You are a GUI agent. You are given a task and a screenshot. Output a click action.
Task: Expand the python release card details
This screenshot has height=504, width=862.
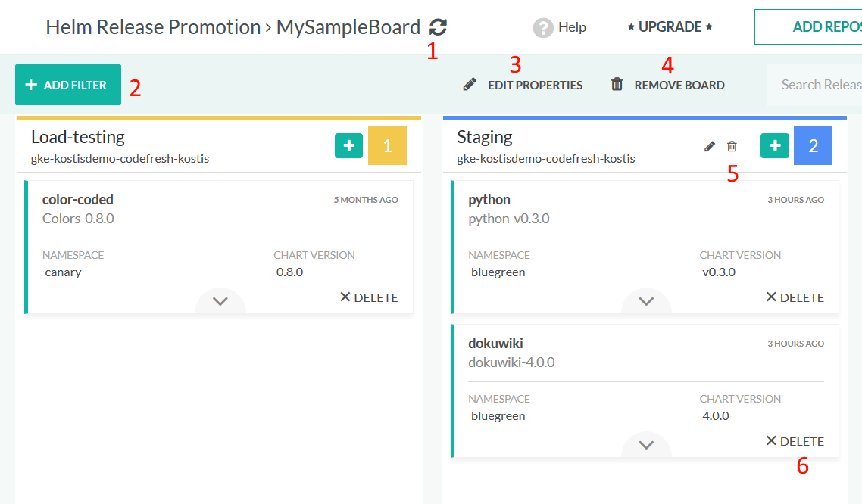tap(646, 301)
